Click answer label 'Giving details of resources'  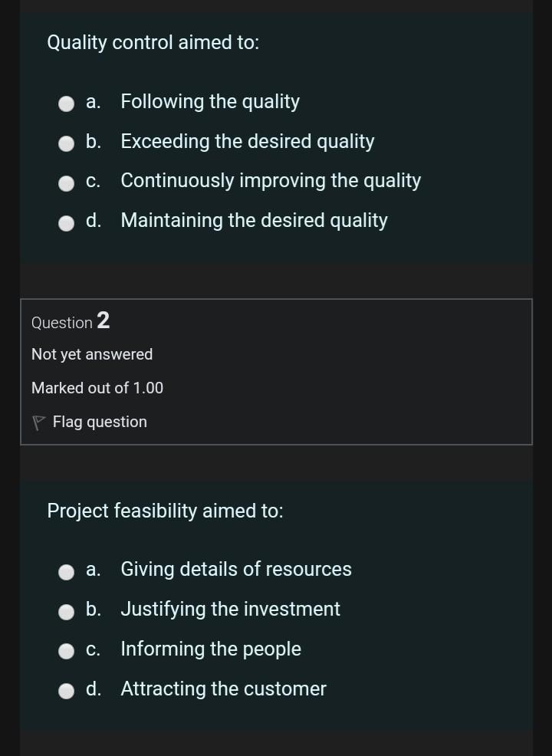coord(236,570)
